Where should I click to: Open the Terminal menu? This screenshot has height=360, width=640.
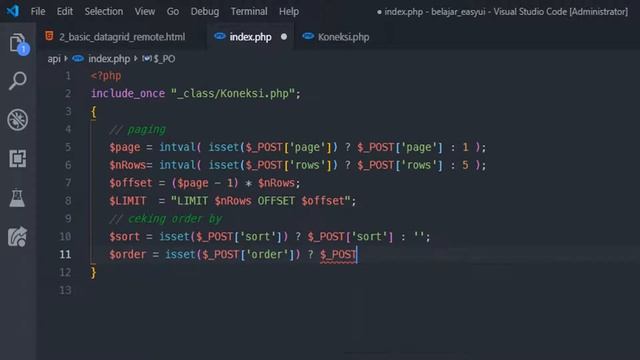pos(249,11)
